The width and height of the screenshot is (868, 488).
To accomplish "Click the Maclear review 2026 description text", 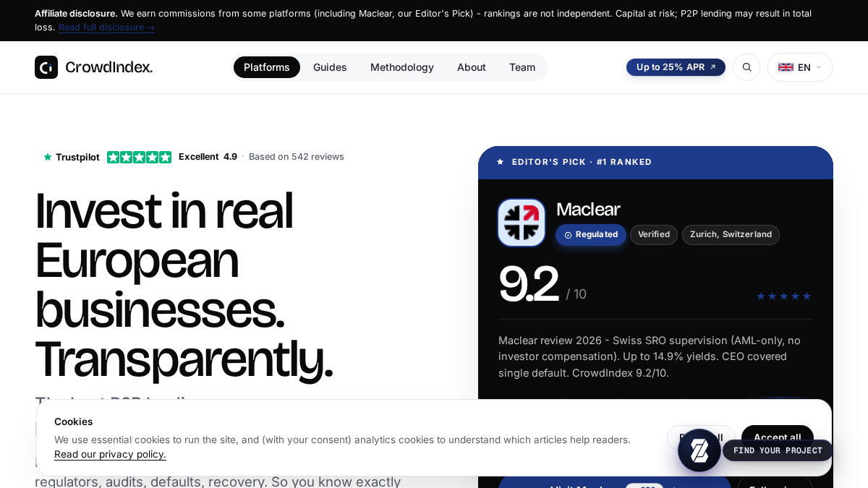I will click(650, 356).
